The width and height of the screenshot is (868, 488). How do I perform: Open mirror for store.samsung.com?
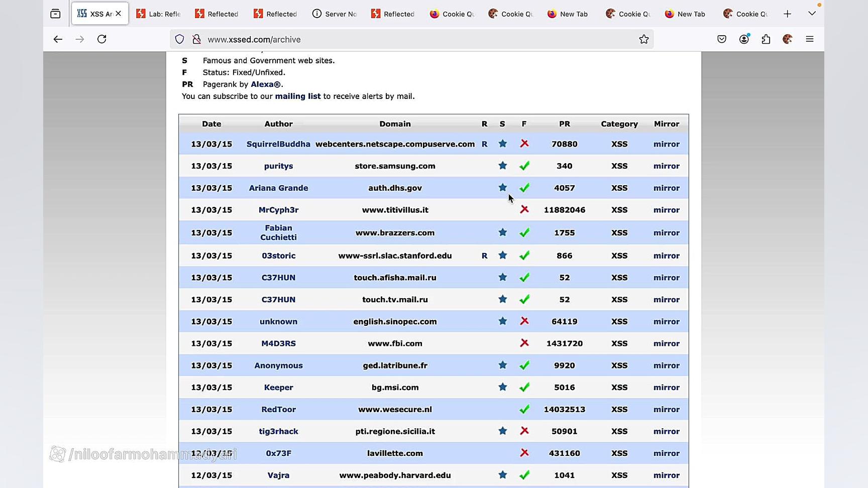coord(666,166)
